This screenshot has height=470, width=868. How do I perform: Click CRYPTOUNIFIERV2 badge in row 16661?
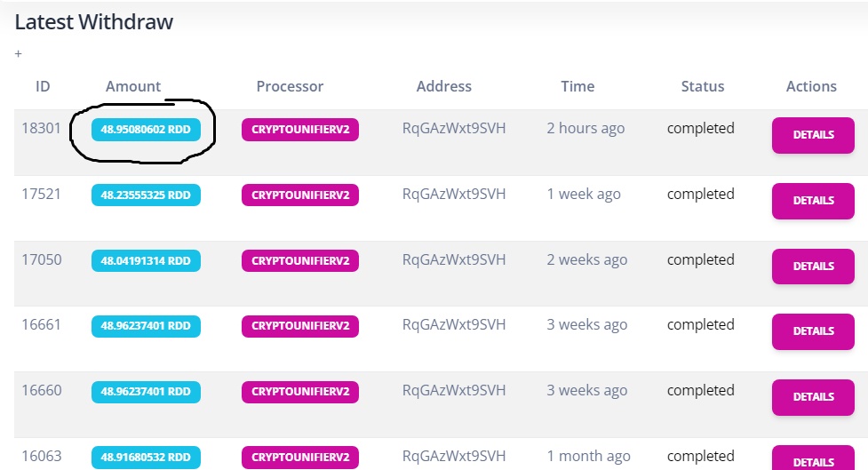pos(300,326)
